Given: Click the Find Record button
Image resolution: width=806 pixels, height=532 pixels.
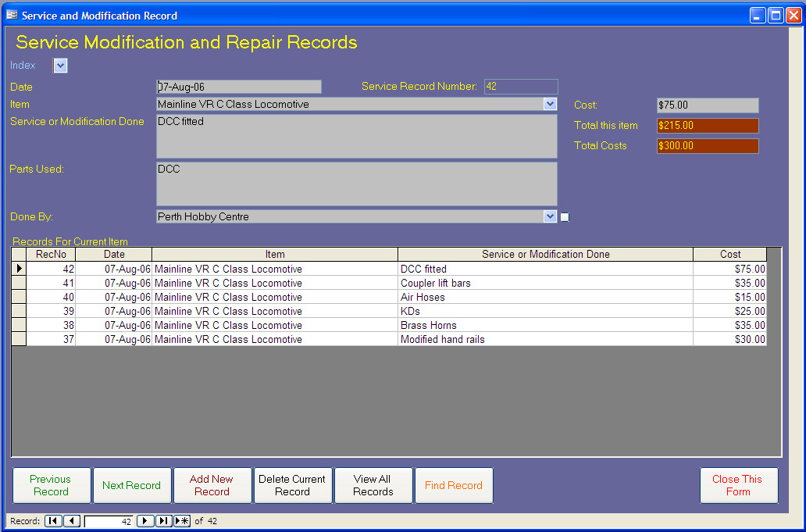Looking at the screenshot, I should pos(454,485).
